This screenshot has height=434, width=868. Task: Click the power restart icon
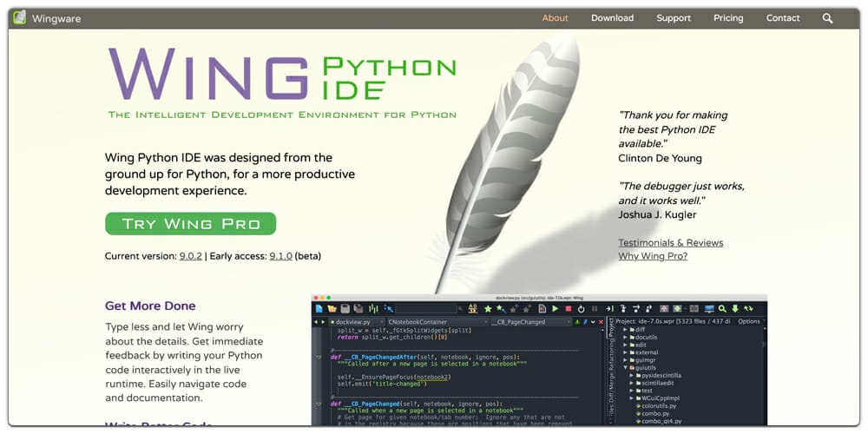click(582, 309)
